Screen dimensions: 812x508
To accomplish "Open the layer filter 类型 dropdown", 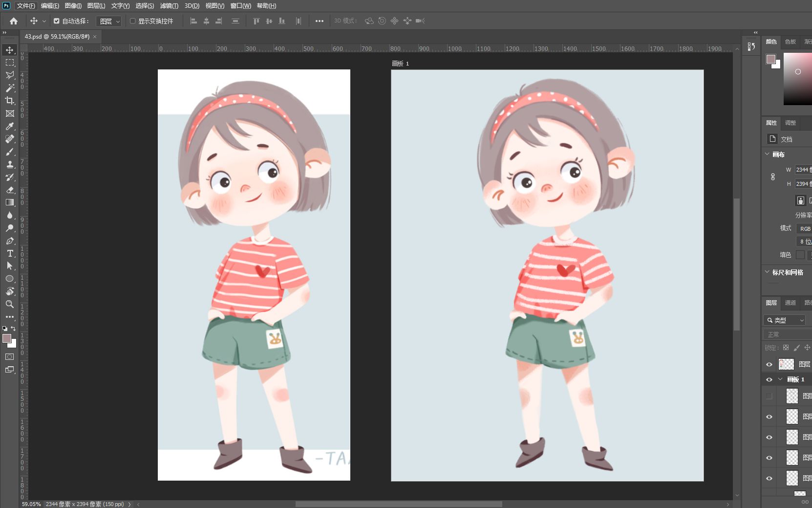I will click(x=785, y=320).
